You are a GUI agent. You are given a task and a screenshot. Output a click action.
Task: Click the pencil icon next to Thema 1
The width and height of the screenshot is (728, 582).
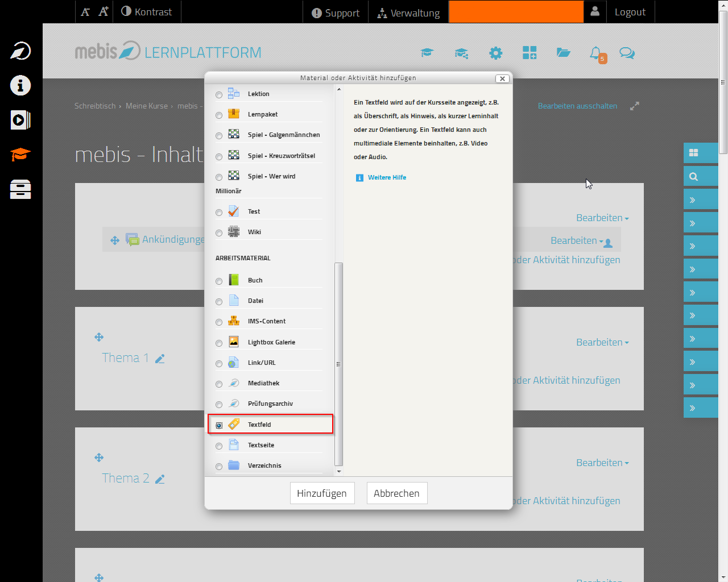[x=160, y=359]
